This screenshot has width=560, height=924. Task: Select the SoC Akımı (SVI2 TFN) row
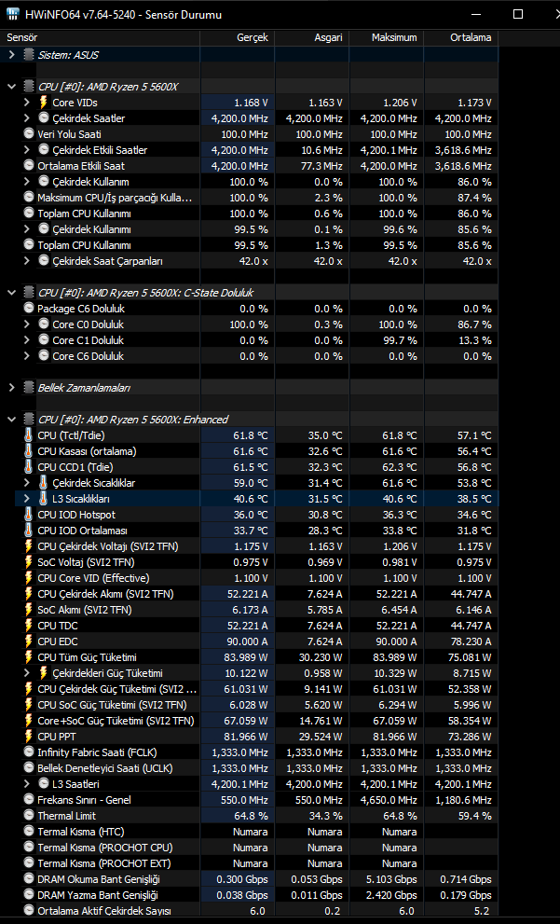(x=250, y=610)
